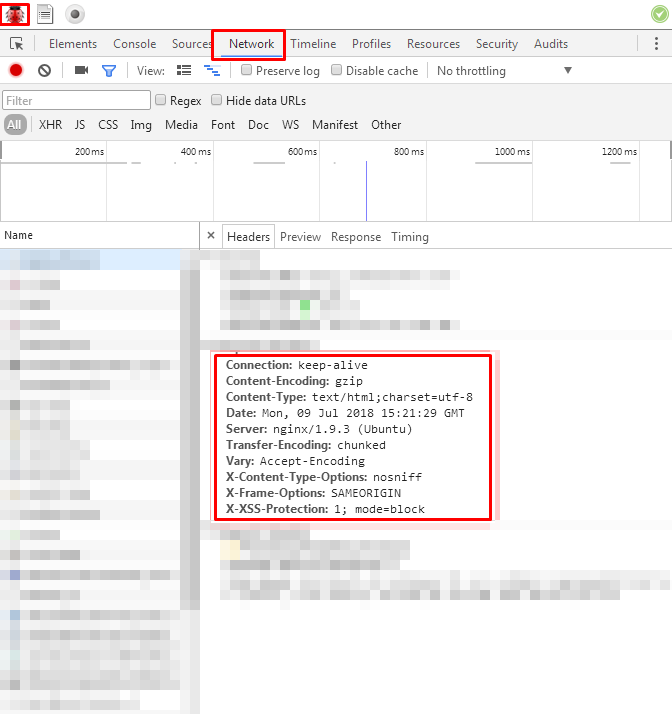Image resolution: width=672 pixels, height=714 pixels.
Task: Switch to the Response tab
Action: point(356,237)
